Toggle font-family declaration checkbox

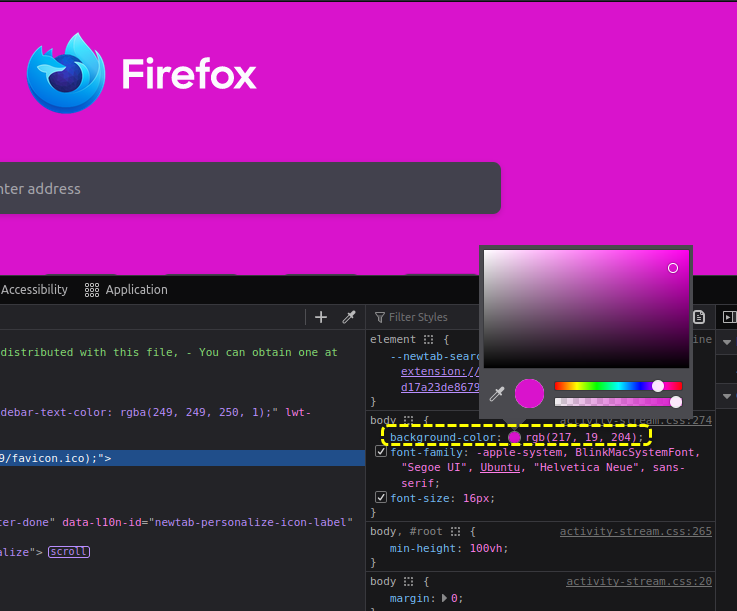(x=381, y=452)
